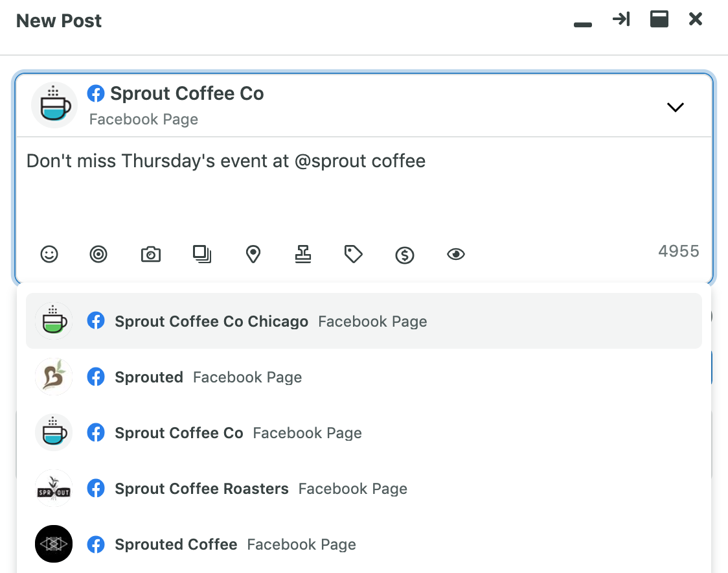The image size is (728, 573).
Task: Add a tag using the tag icon
Action: (x=354, y=254)
